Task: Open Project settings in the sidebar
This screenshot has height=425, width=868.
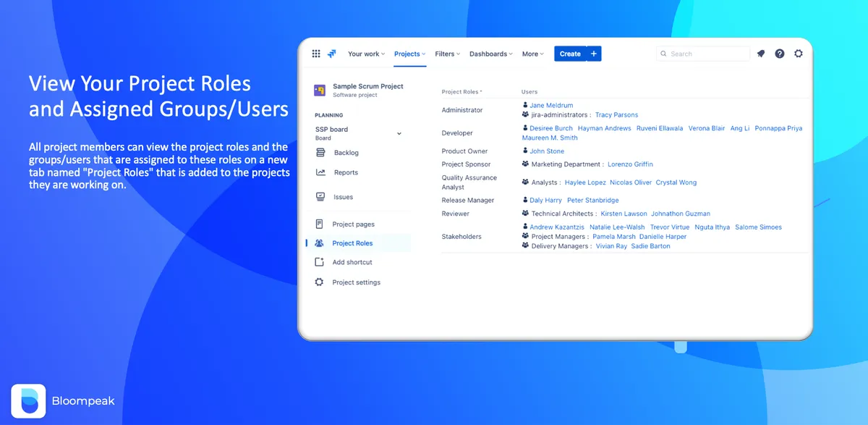Action: pos(358,282)
